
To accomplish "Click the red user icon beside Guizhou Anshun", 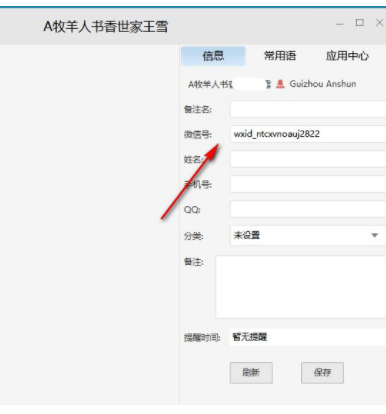I will point(280,84).
